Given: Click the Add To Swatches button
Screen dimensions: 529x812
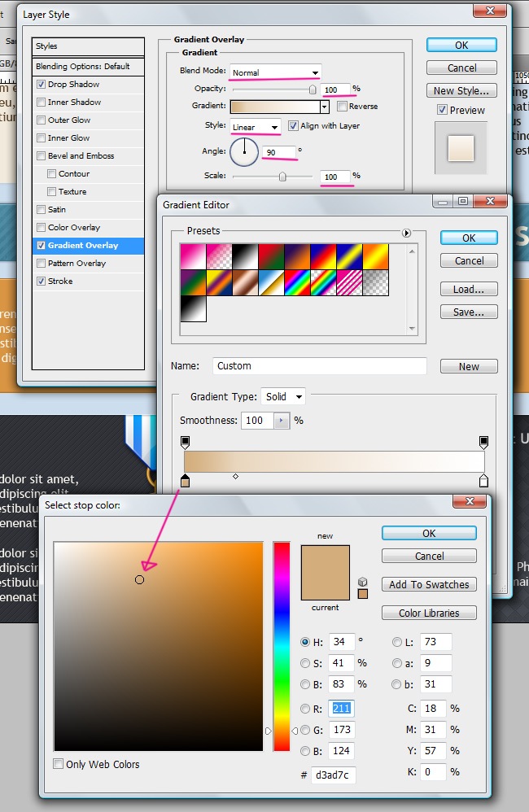Looking at the screenshot, I should (x=429, y=584).
